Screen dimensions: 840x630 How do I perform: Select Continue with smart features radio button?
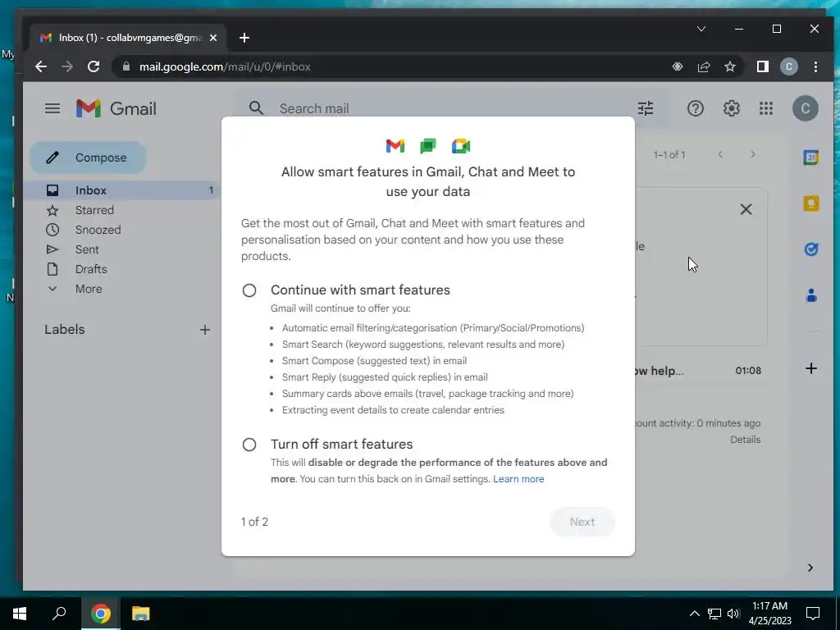tap(249, 290)
